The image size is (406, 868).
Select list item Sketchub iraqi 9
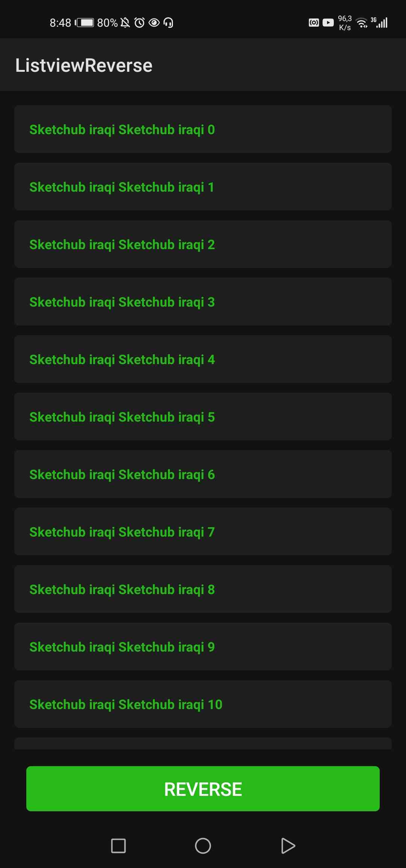click(x=203, y=647)
